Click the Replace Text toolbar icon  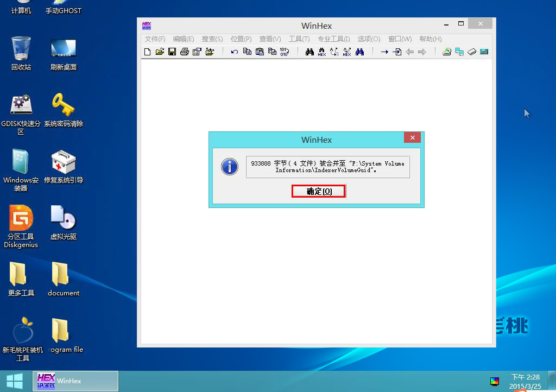point(334,52)
